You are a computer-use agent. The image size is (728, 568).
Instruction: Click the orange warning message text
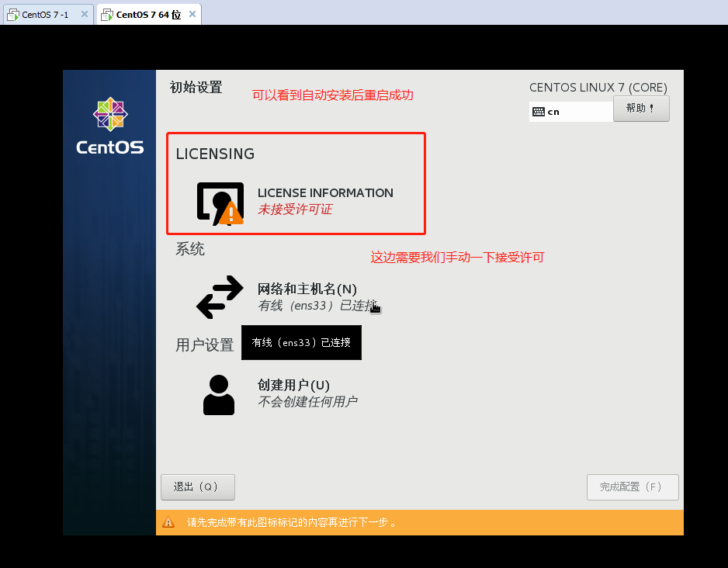click(x=292, y=522)
